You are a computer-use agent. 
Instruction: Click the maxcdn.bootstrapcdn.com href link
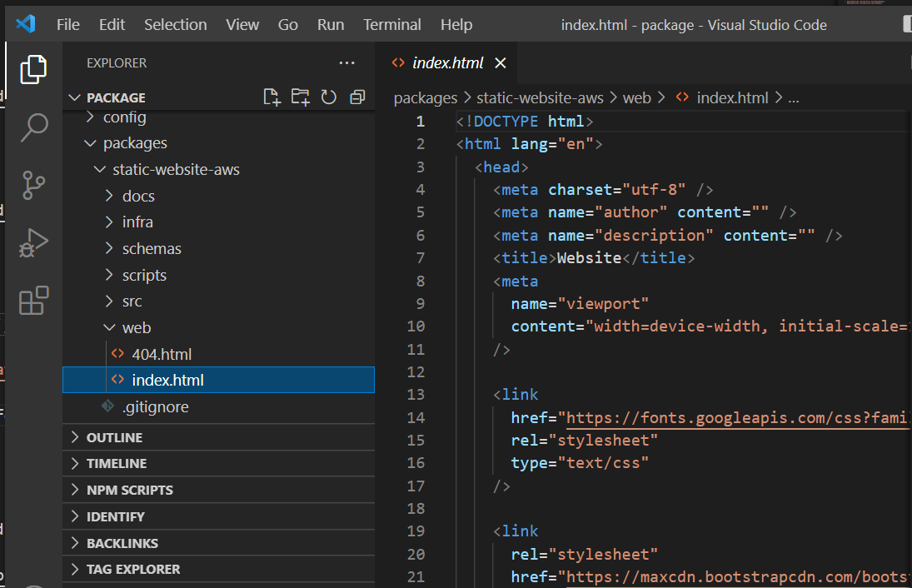tap(737, 576)
